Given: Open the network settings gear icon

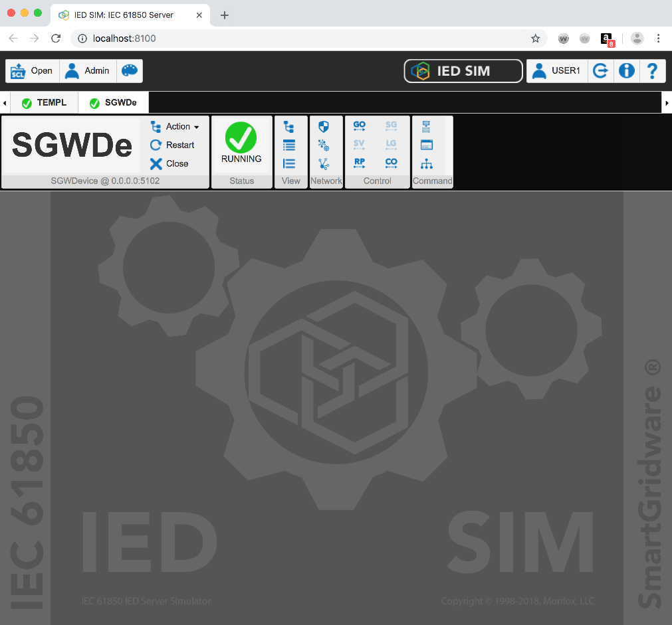Looking at the screenshot, I should pos(324,145).
